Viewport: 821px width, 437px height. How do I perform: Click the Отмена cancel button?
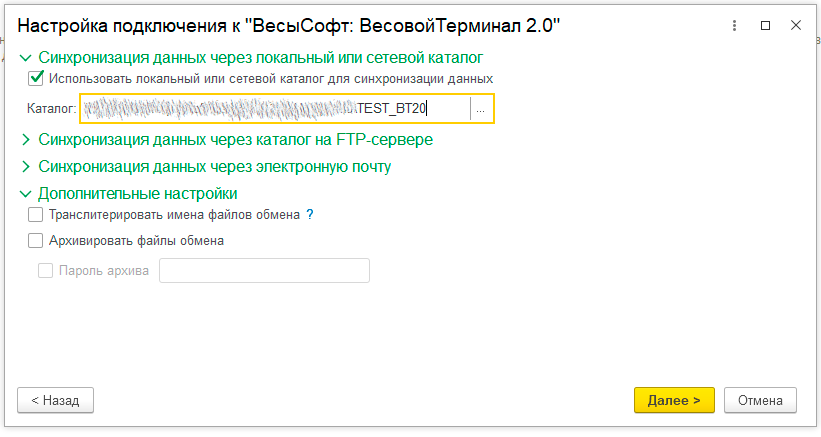coord(760,400)
